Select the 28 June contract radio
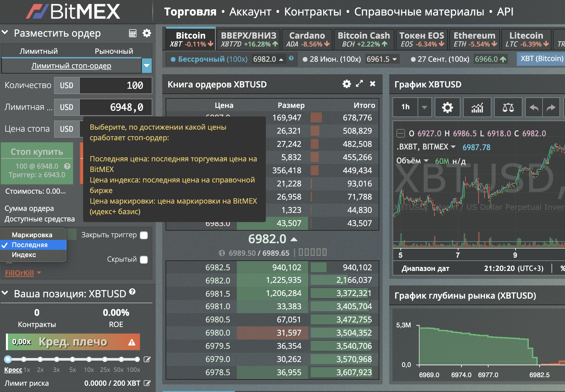 [x=305, y=59]
